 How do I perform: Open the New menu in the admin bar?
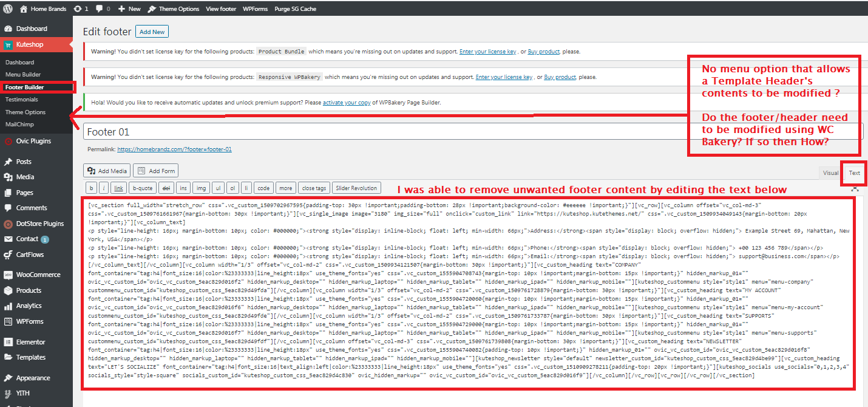[x=129, y=9]
